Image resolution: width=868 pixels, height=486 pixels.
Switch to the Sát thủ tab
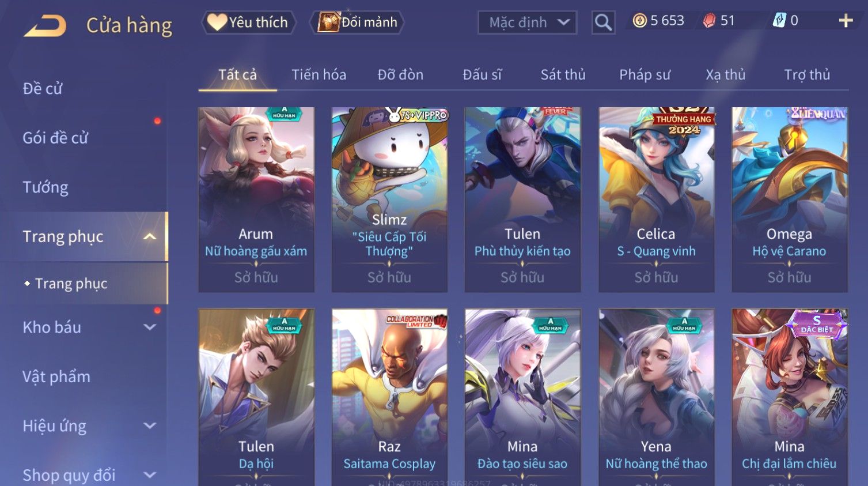tap(563, 74)
